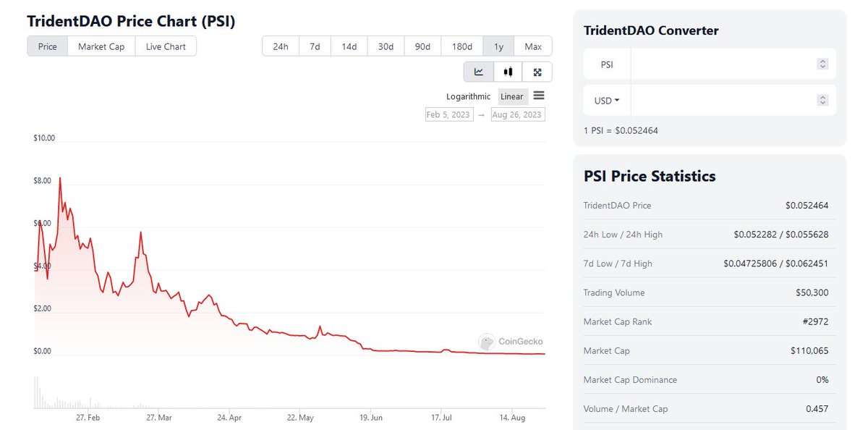868x430 pixels.
Task: Open the USD currency dropdown
Action: (607, 101)
